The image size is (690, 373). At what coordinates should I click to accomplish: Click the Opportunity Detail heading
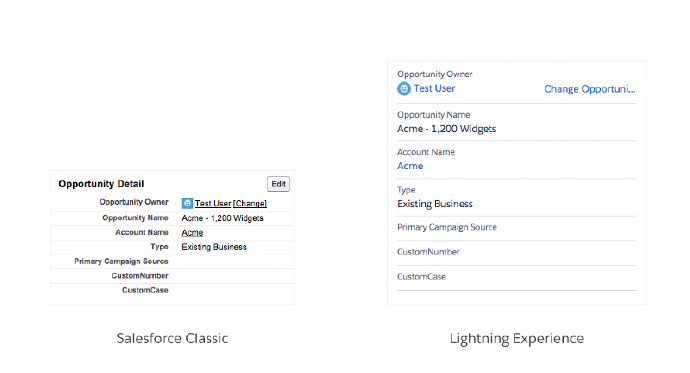coord(101,184)
